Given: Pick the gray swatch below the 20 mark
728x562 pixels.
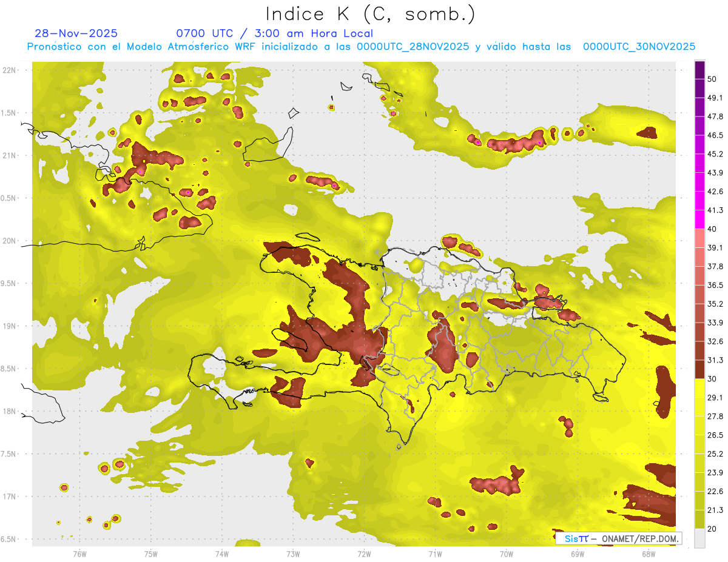Looking at the screenshot, I should 699,538.
